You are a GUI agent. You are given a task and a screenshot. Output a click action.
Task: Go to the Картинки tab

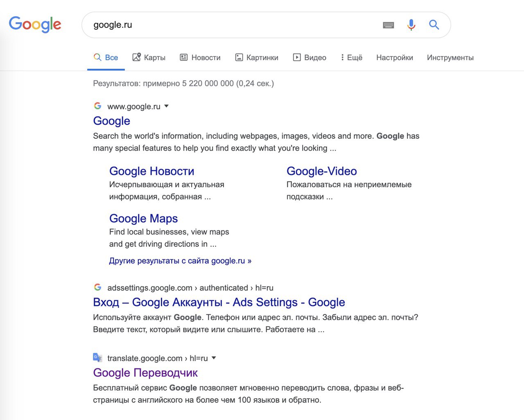(x=257, y=58)
